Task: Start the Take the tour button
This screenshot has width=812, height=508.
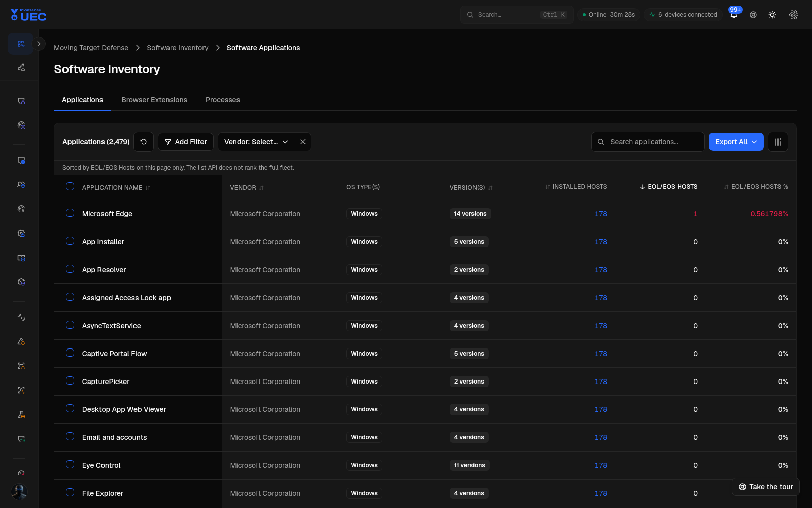Action: click(766, 487)
